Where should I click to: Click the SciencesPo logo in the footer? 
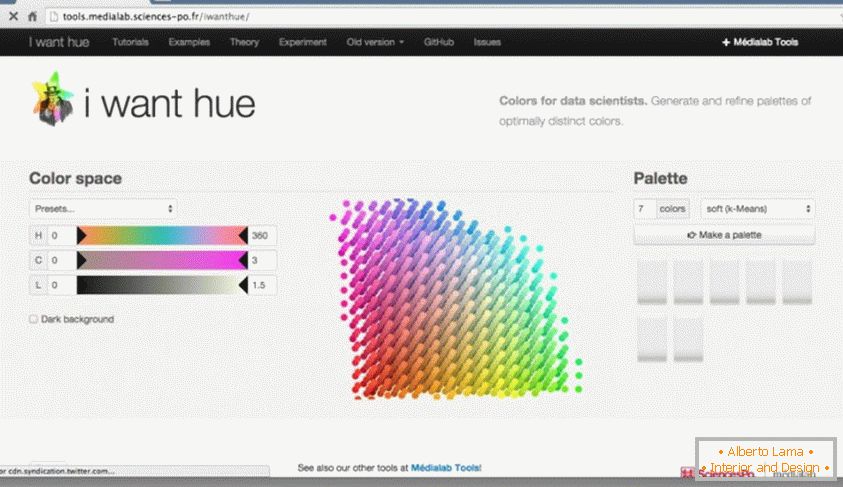pos(717,474)
